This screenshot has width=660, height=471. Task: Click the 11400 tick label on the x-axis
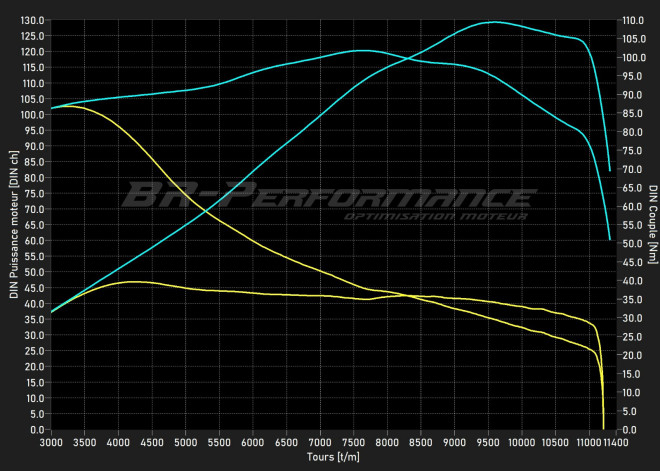[x=614, y=441]
